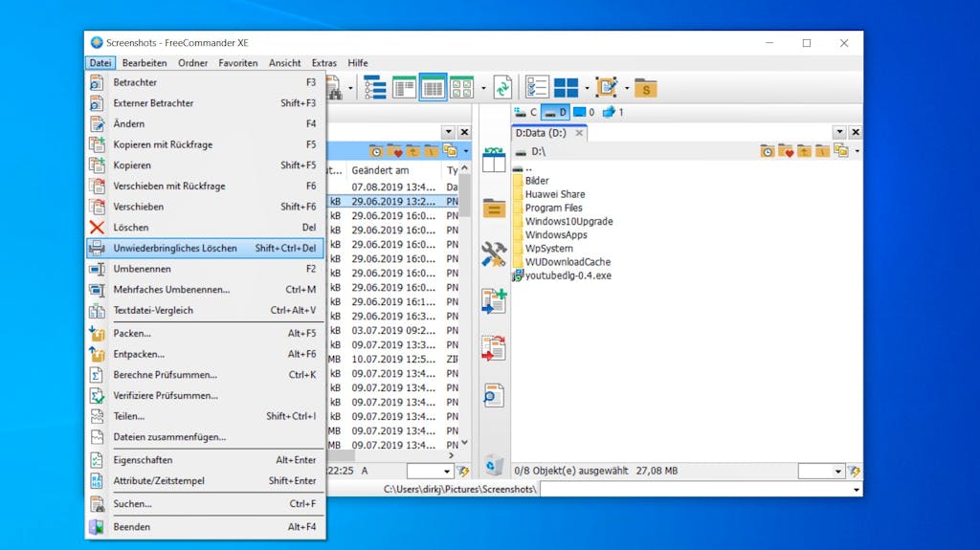Choose Beenden from Datei menu
Image resolution: width=980 pixels, height=550 pixels.
tap(205, 527)
